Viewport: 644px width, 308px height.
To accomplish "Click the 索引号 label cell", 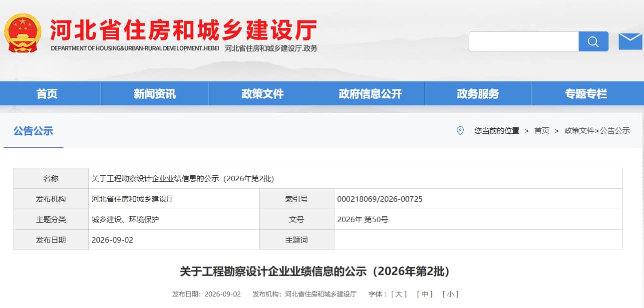I will click(x=297, y=199).
